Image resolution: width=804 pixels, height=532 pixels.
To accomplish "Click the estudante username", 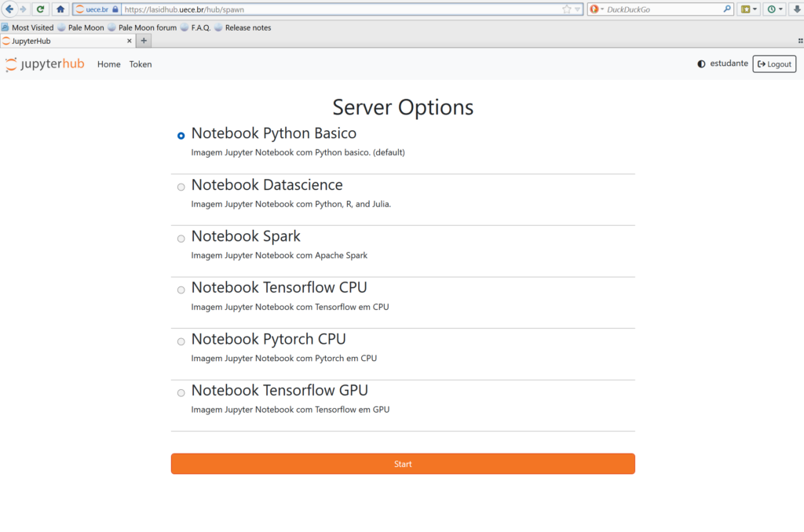I will tap(729, 64).
